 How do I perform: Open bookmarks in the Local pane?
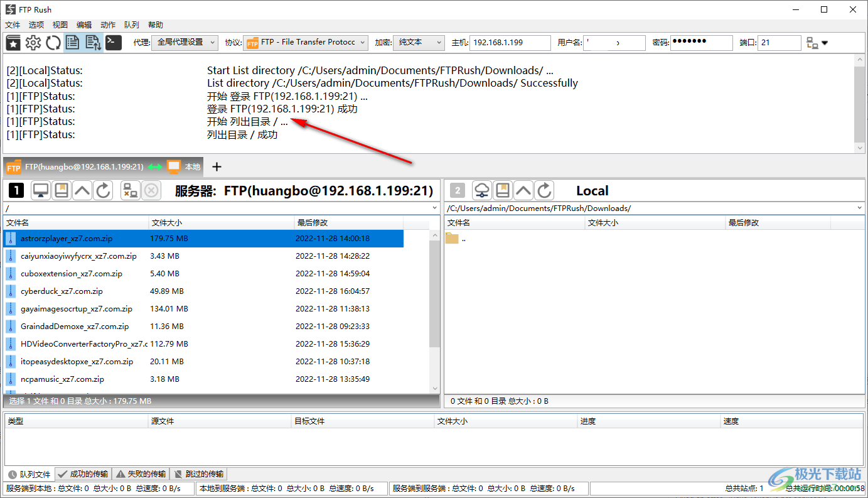pyautogui.click(x=503, y=190)
